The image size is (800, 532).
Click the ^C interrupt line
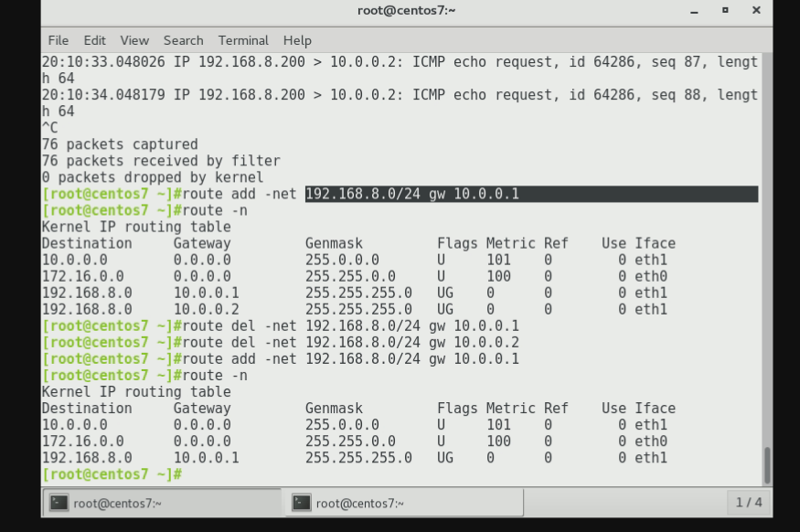coord(50,128)
